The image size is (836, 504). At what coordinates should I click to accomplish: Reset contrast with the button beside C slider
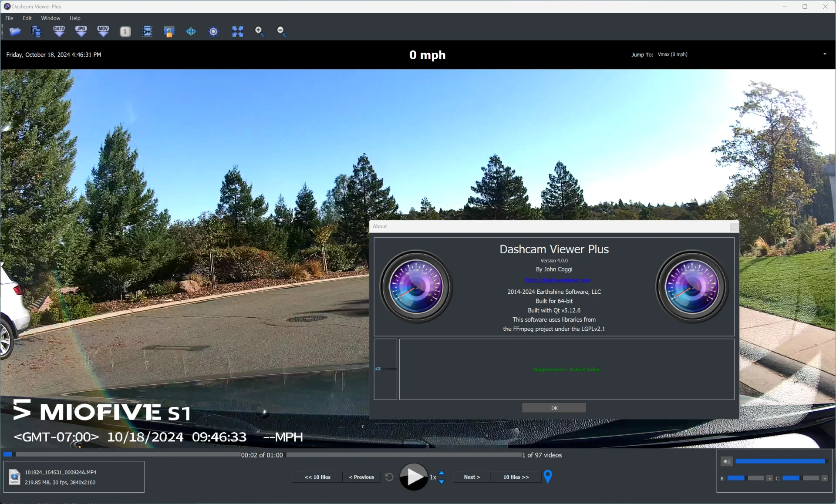pyautogui.click(x=824, y=478)
